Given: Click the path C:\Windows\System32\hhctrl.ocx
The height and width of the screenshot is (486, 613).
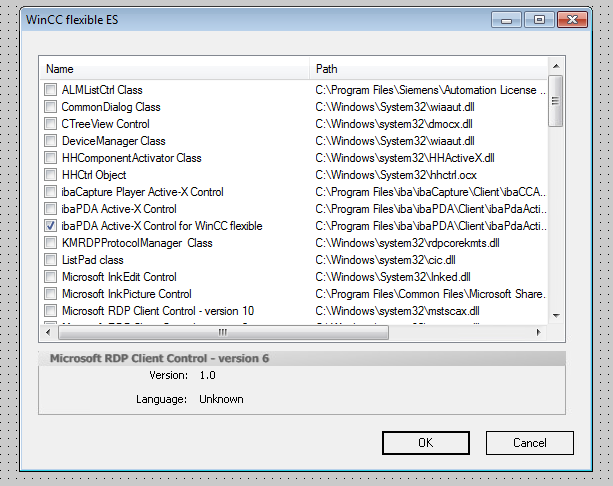Looking at the screenshot, I should (396, 175).
